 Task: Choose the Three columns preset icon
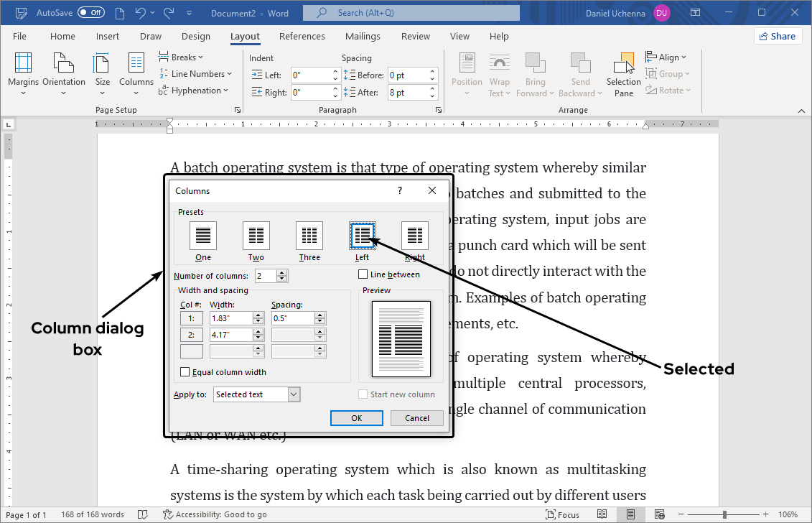point(309,235)
